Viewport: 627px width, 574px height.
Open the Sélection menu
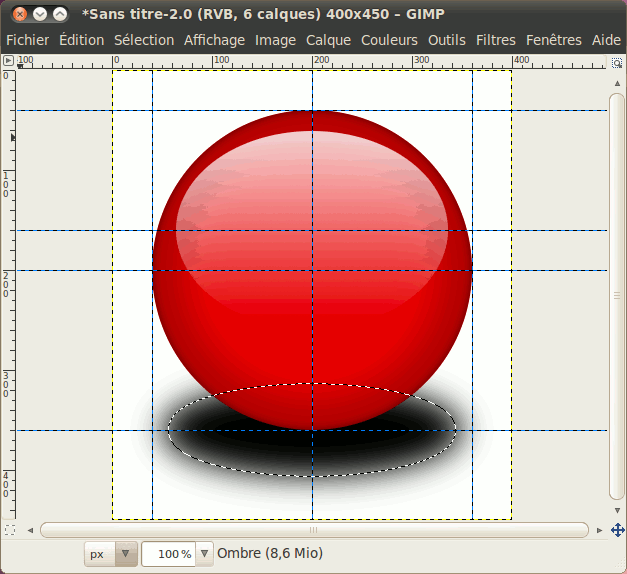tap(143, 40)
